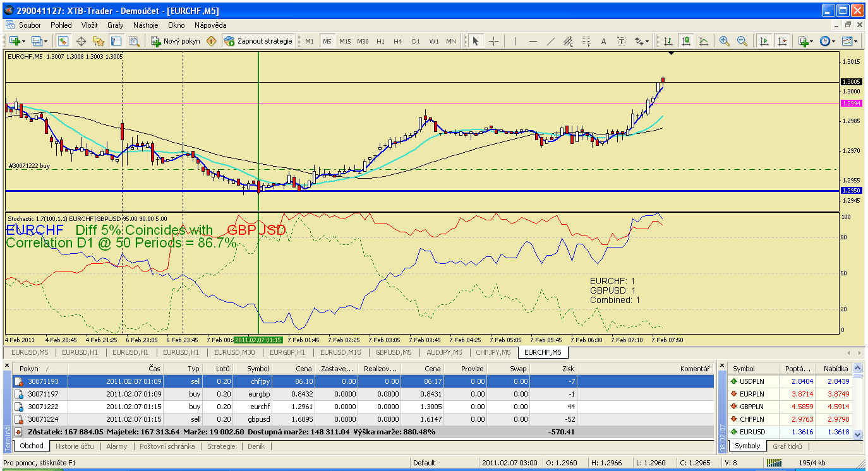This screenshot has height=471, width=868.
Task: Switch the chart to M15 timeframe
Action: (x=345, y=41)
